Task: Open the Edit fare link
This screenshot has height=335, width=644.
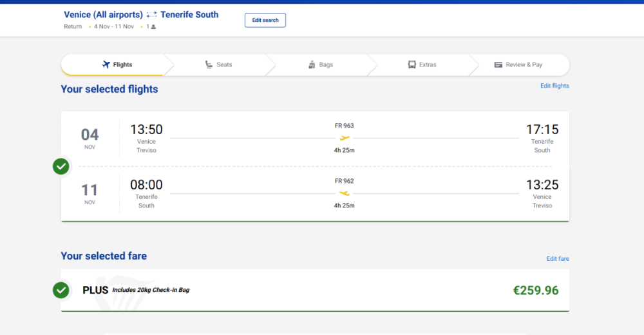Action: pos(557,258)
